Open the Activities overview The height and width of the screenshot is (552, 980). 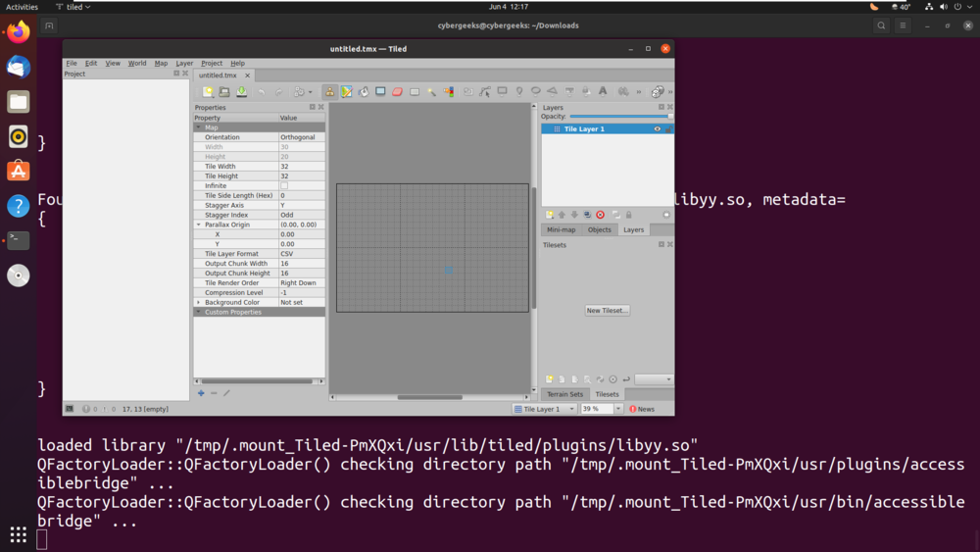point(22,7)
